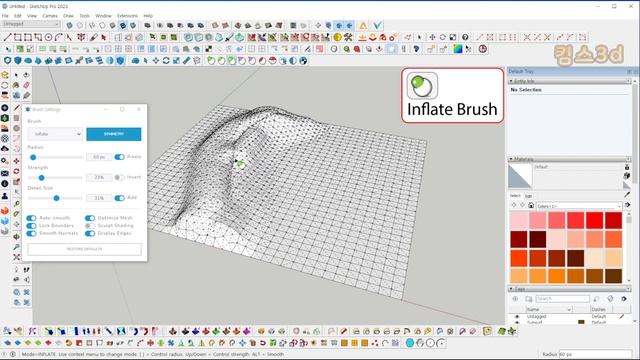The image size is (640, 360).
Task: Click the color gradient square toolbar icon
Action: click(x=458, y=49)
